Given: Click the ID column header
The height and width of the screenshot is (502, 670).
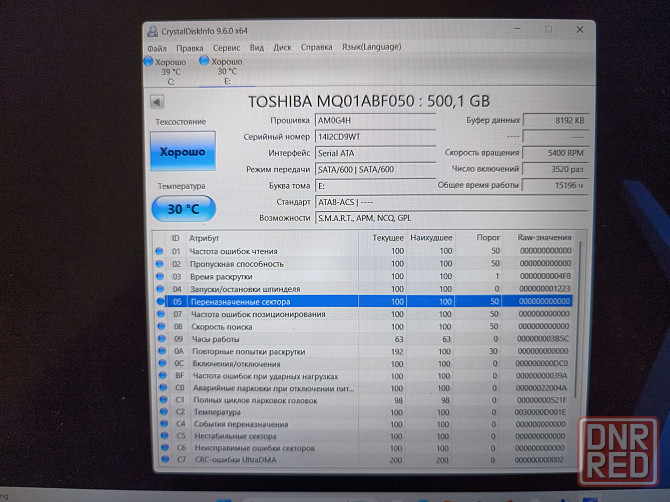Looking at the screenshot, I should [176, 238].
